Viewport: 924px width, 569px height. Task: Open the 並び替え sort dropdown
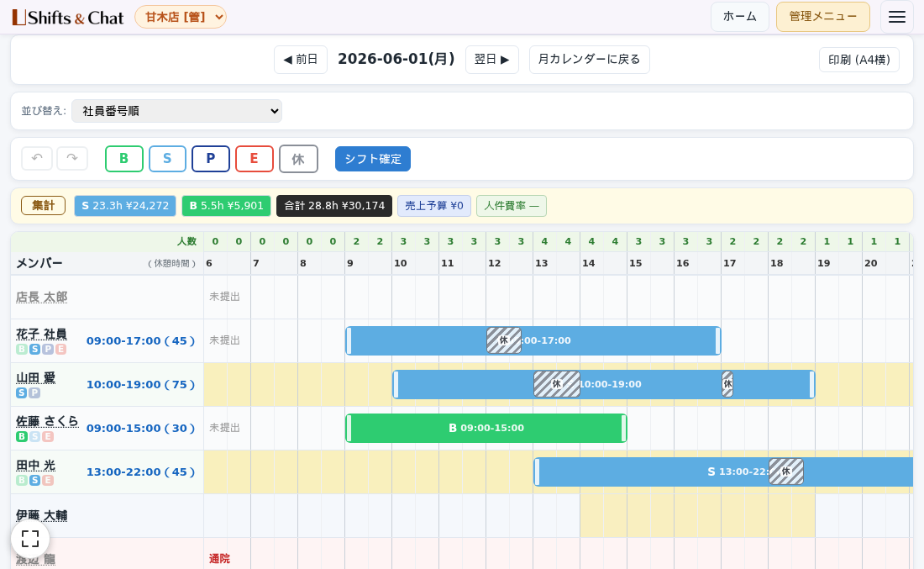(x=176, y=111)
